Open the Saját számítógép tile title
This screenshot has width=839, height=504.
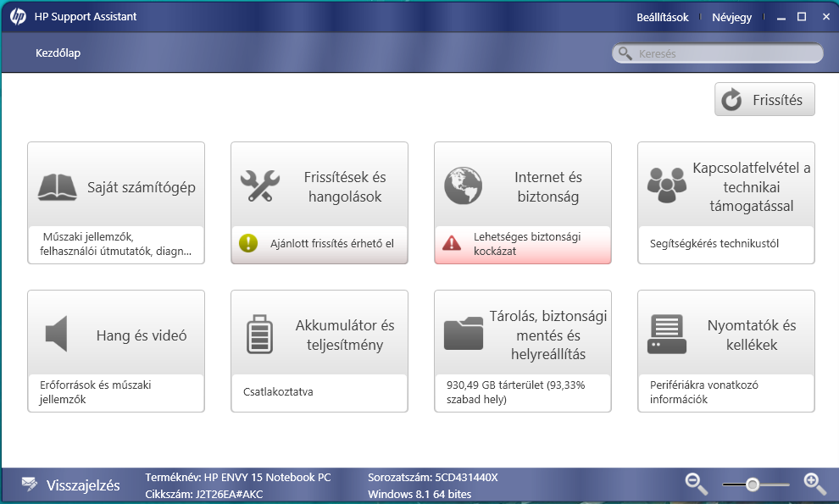coord(142,187)
